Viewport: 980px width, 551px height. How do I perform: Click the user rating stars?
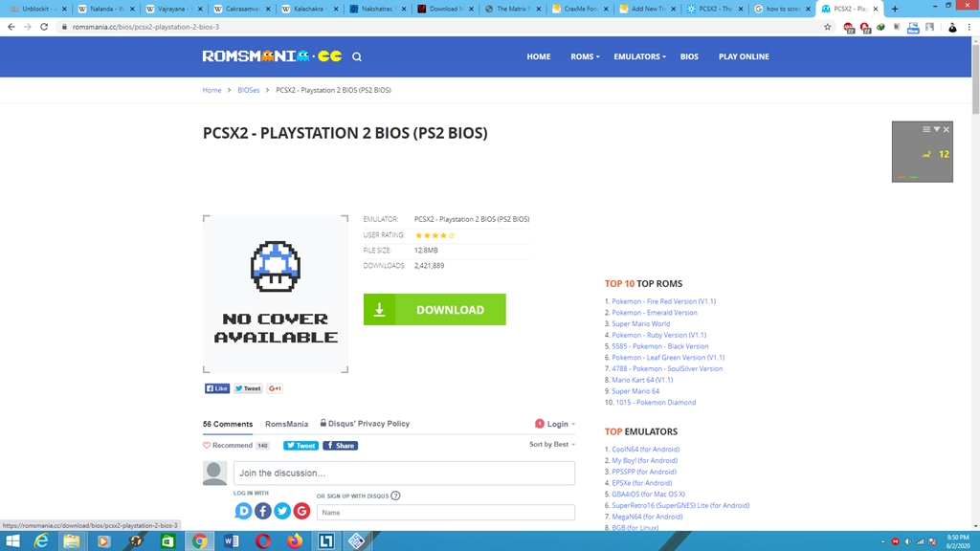click(435, 235)
